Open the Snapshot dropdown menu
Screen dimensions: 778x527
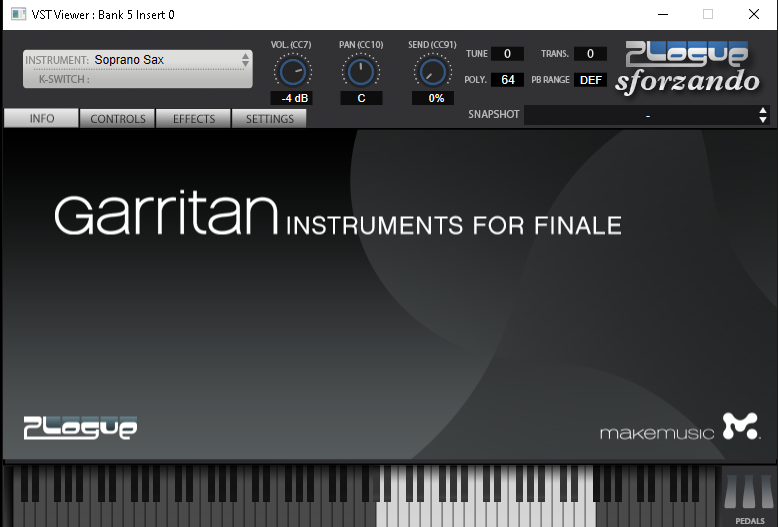[x=647, y=115]
